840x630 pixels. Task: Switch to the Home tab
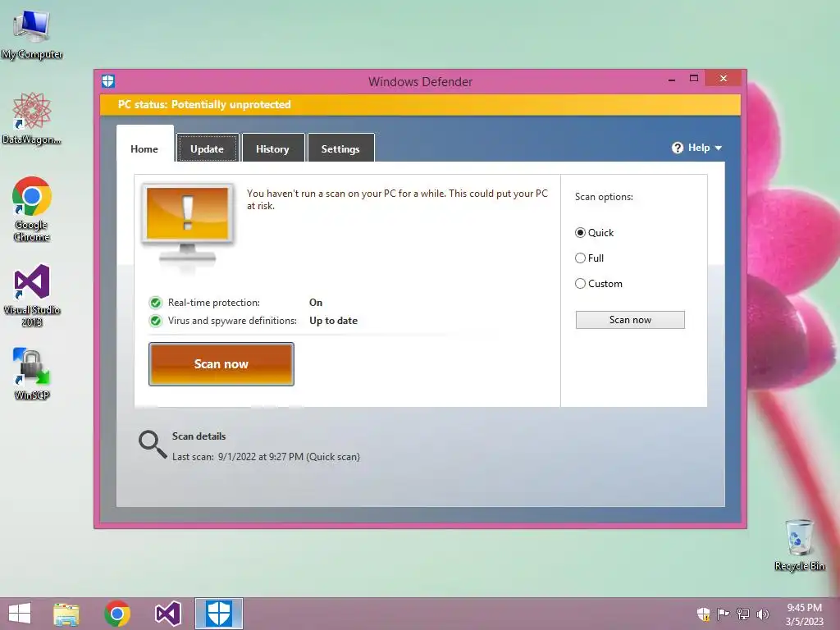pos(144,149)
